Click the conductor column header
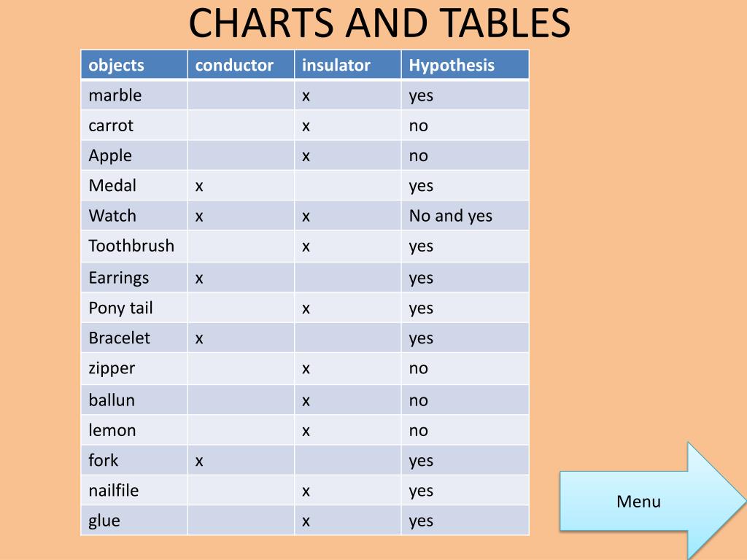 coord(241,65)
